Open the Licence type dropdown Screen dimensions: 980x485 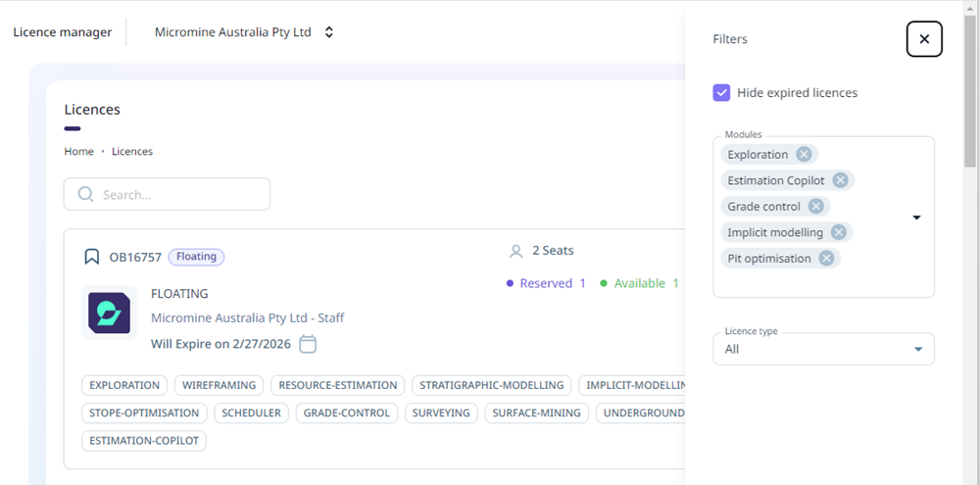click(823, 349)
